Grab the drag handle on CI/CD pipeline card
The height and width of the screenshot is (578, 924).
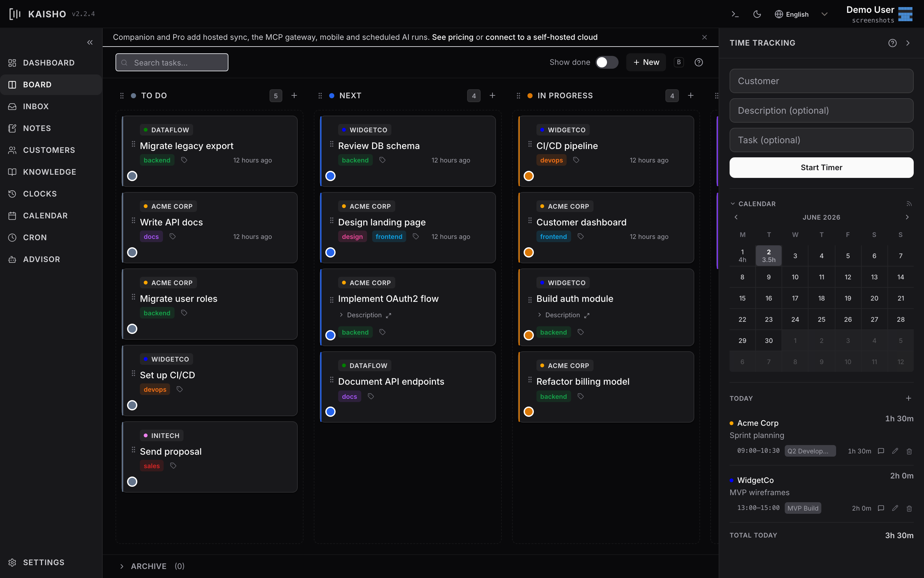[x=530, y=144]
